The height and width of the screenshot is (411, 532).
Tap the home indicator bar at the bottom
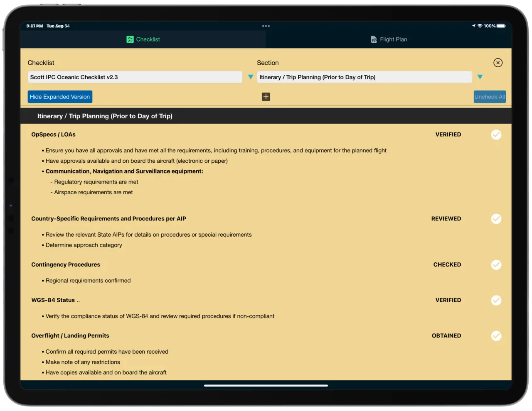(x=266, y=385)
